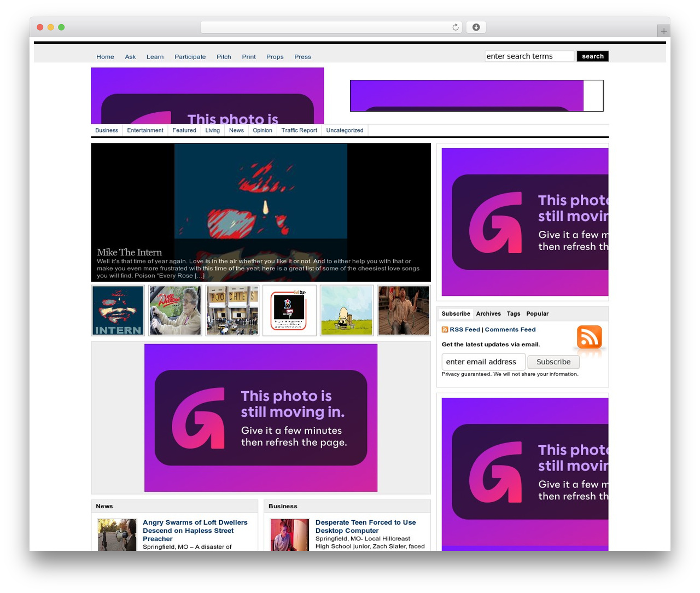This screenshot has height=593, width=700.
Task: Select the cartoon meadow thumbnail
Action: [x=347, y=310]
